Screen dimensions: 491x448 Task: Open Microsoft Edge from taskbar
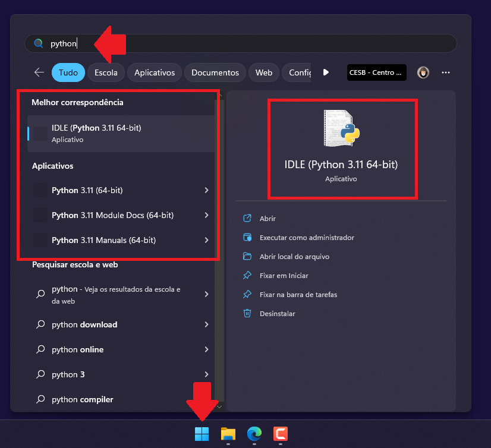(254, 434)
